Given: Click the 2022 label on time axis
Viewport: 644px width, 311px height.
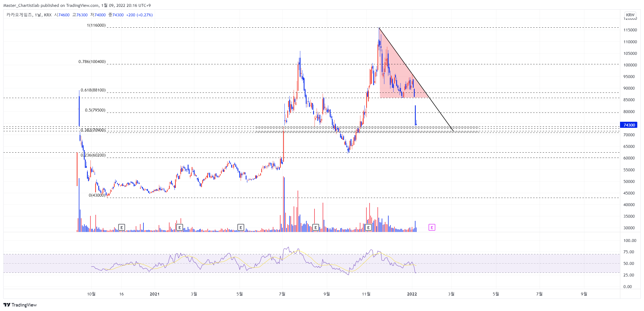Looking at the screenshot, I should [x=412, y=294].
